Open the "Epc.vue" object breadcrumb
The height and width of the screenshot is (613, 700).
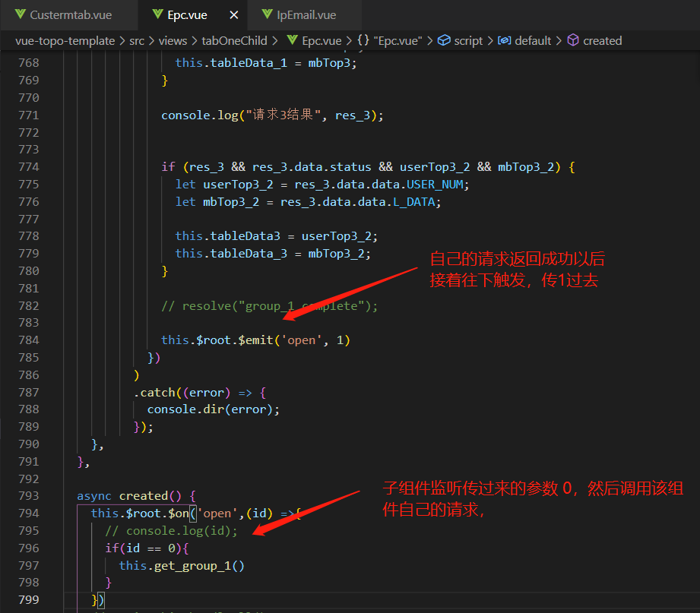[398, 40]
